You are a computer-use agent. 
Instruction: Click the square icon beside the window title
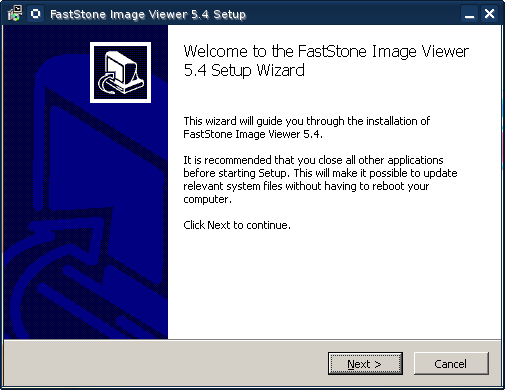[35, 14]
